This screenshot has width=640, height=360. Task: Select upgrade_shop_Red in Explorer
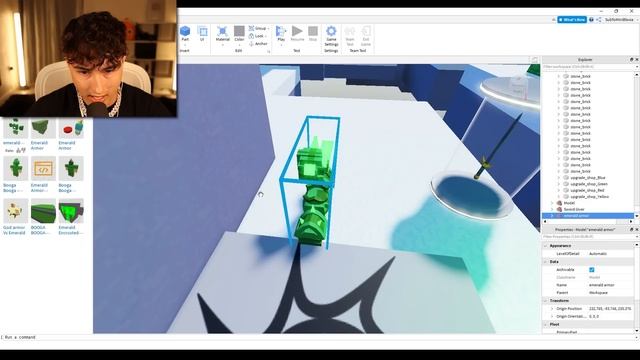point(587,191)
